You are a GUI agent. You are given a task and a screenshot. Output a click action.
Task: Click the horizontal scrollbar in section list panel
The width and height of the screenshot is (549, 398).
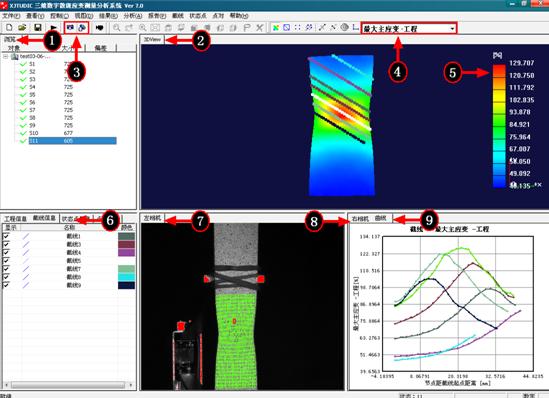tap(68, 385)
